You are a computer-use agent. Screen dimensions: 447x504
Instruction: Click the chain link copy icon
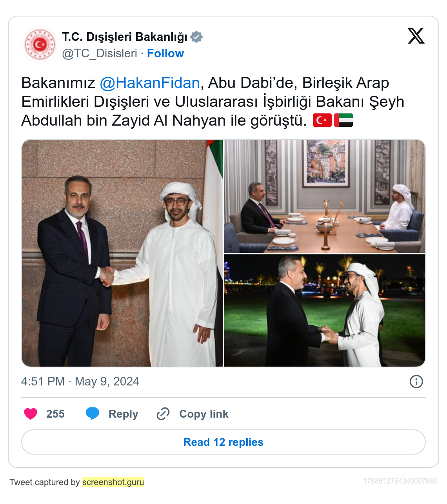click(163, 414)
